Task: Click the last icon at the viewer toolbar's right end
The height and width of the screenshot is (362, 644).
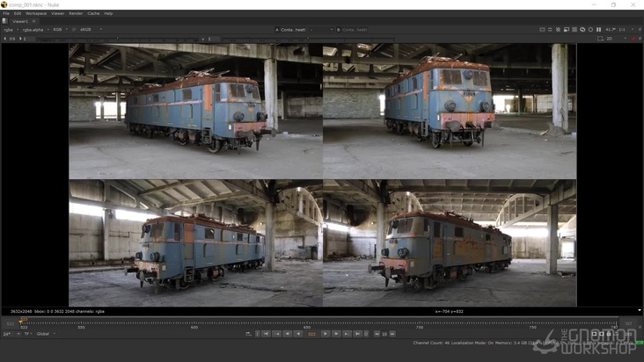Action: (x=640, y=30)
